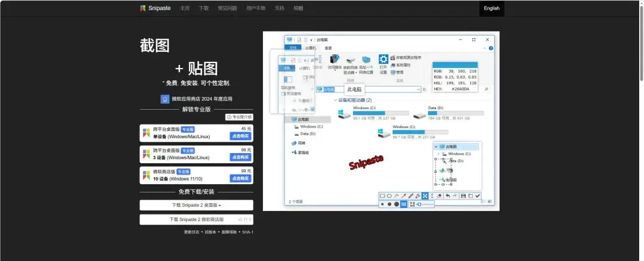Image resolution: width=644 pixels, height=261 pixels.
Task: Click the Snipaste icon on the 10 设备 card
Action: tap(146, 175)
